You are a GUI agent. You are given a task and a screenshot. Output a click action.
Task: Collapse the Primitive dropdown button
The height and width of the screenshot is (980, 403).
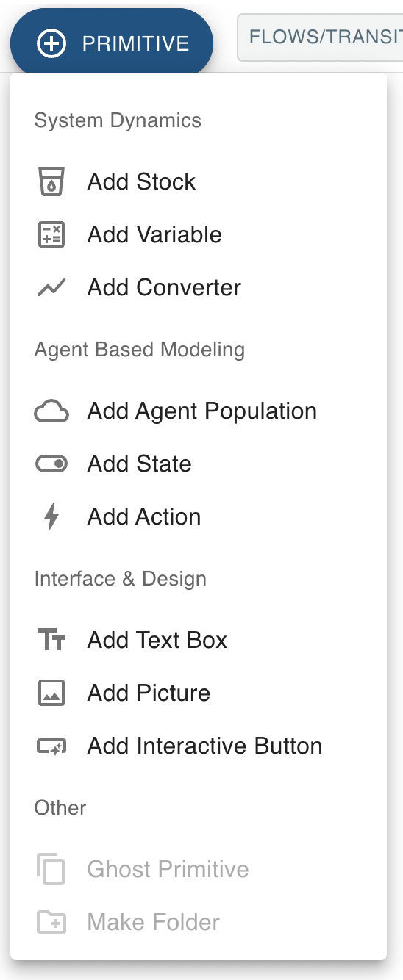(x=112, y=43)
